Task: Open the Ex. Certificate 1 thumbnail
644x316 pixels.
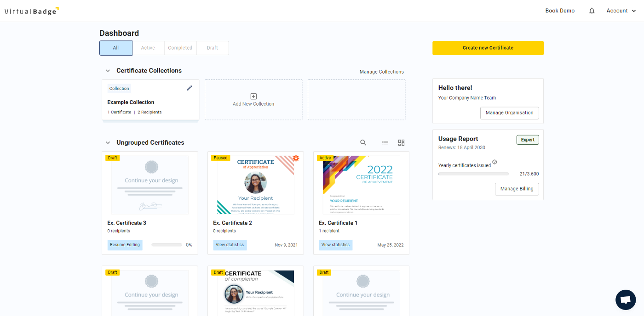Action: (x=361, y=184)
